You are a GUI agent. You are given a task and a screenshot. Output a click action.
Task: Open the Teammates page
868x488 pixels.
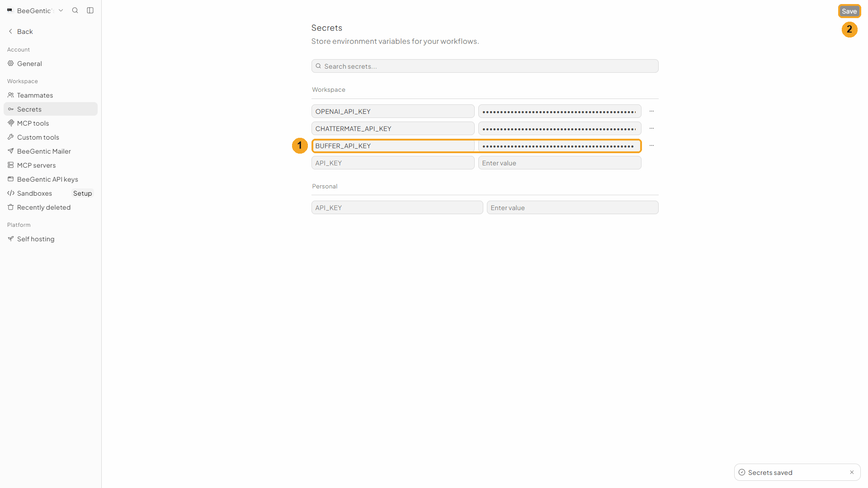pos(51,95)
